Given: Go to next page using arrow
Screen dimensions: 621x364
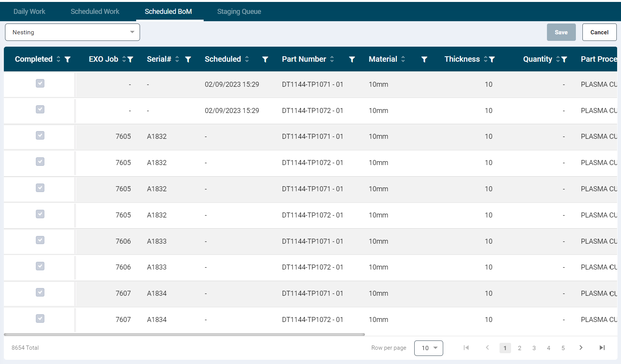Looking at the screenshot, I should tap(581, 348).
